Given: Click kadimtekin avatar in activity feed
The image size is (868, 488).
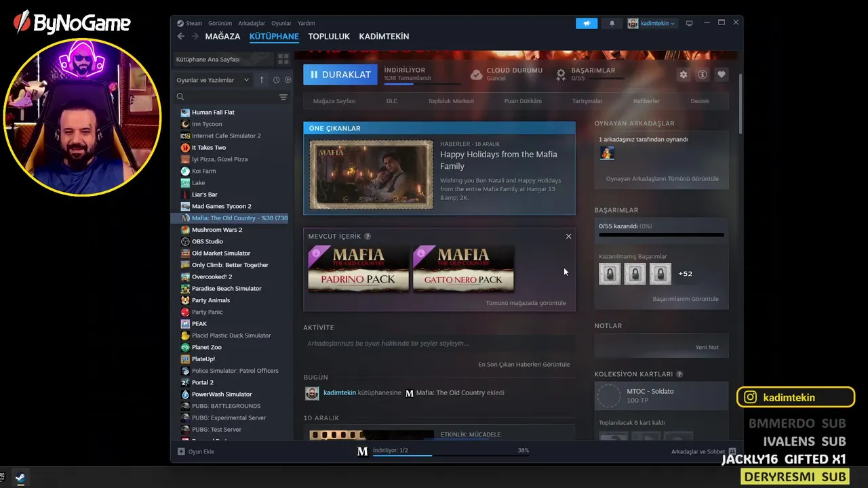Looking at the screenshot, I should pos(312,393).
